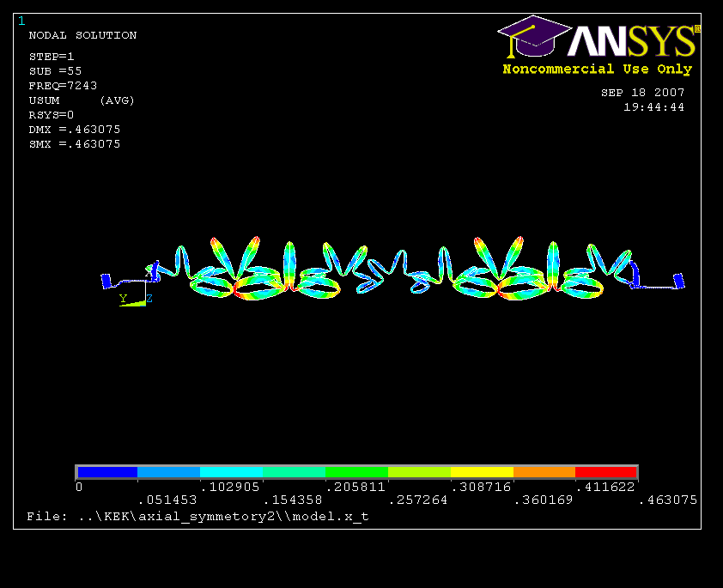This screenshot has width=723, height=588.
Task: Click the ANSYS graduation cap logo
Action: [x=534, y=36]
